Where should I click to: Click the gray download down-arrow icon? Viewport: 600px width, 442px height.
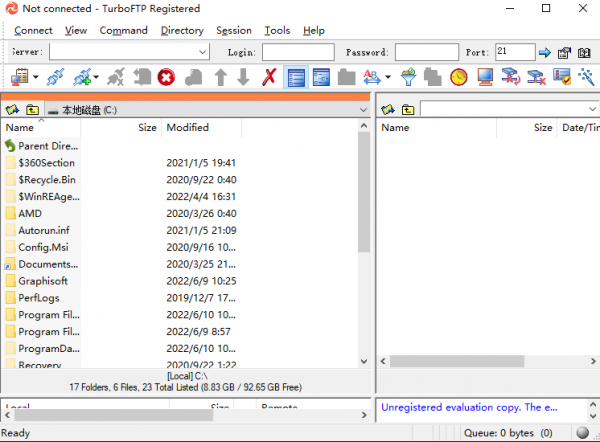coord(243,77)
